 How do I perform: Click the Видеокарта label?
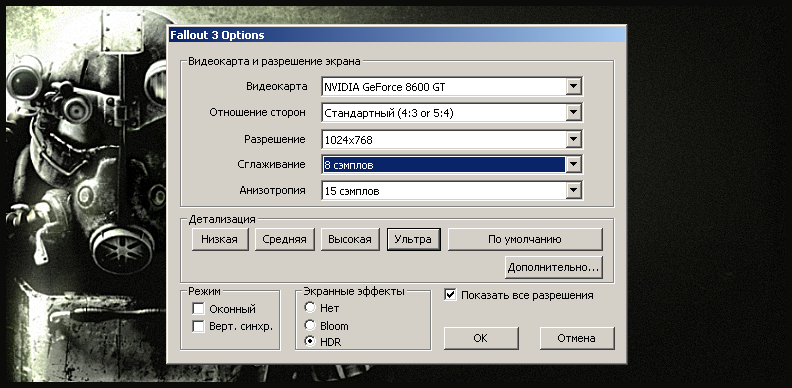tap(276, 86)
